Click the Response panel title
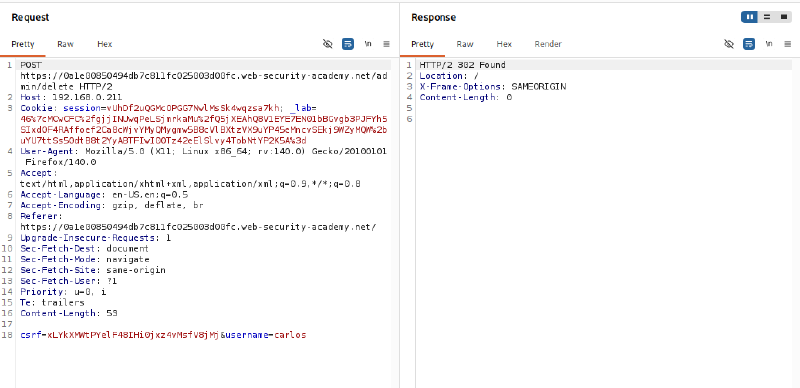The height and width of the screenshot is (388, 800). (x=433, y=17)
